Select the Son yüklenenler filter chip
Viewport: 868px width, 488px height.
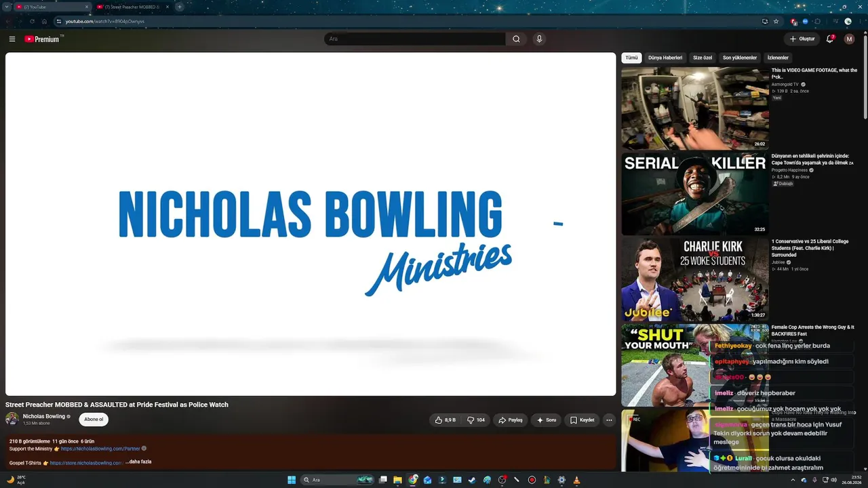point(740,58)
